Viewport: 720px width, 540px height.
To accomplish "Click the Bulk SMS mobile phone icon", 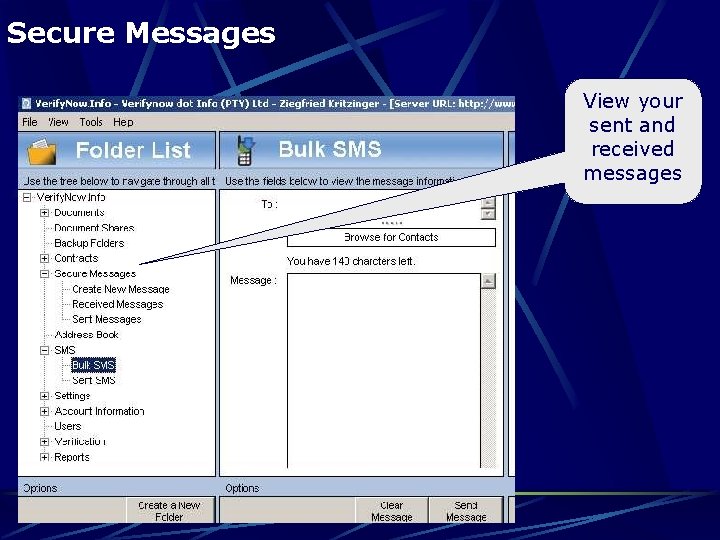I will tap(245, 150).
